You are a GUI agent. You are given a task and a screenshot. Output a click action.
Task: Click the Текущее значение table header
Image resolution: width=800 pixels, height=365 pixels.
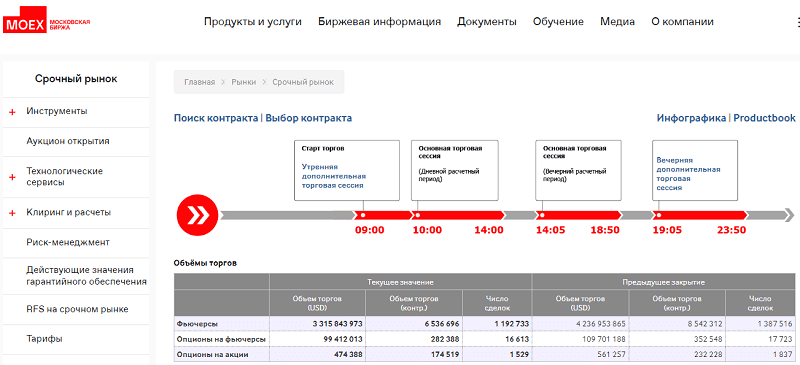click(401, 282)
